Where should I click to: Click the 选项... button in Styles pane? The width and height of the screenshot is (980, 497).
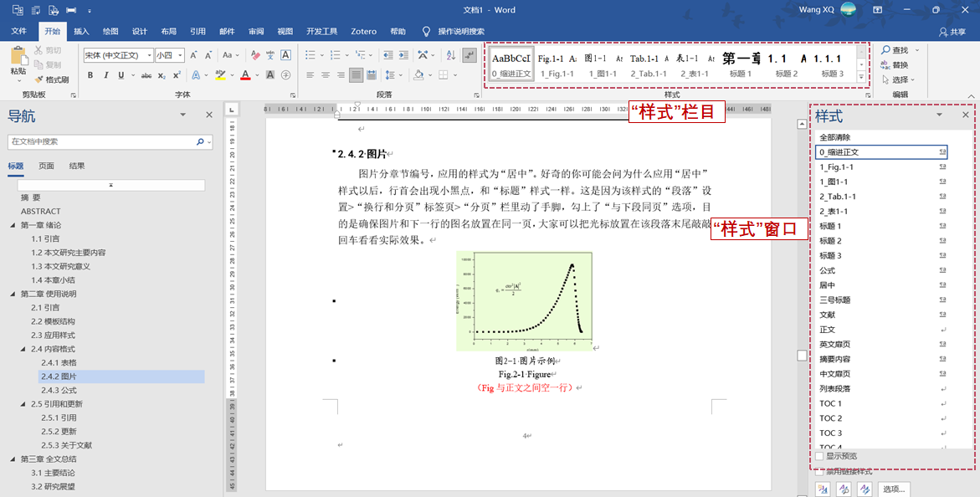click(893, 489)
